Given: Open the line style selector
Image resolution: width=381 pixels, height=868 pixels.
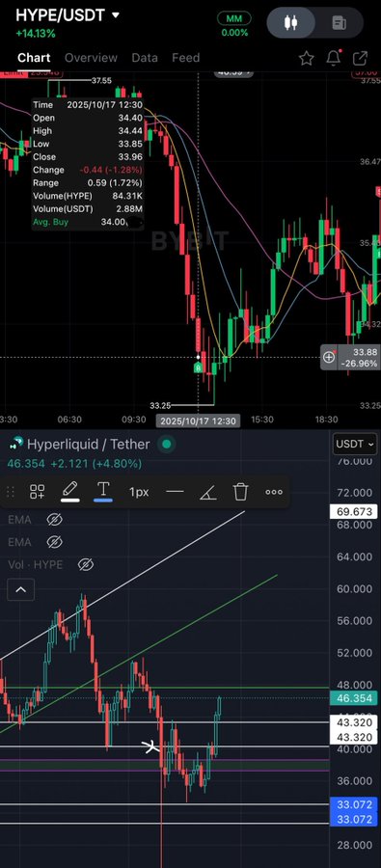Looking at the screenshot, I should click(x=175, y=492).
